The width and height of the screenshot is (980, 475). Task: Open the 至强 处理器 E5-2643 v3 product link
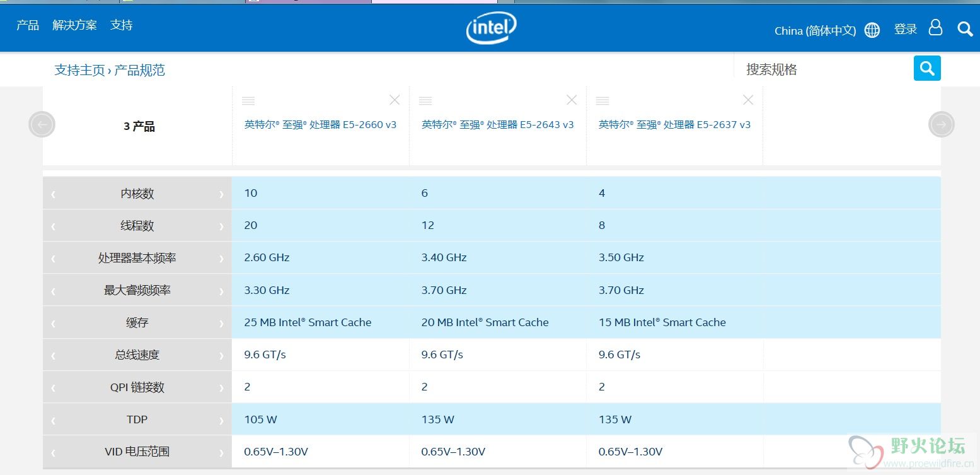498,125
